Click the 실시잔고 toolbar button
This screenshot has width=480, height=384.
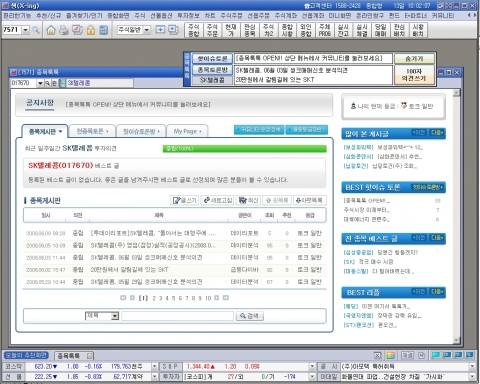343,30
